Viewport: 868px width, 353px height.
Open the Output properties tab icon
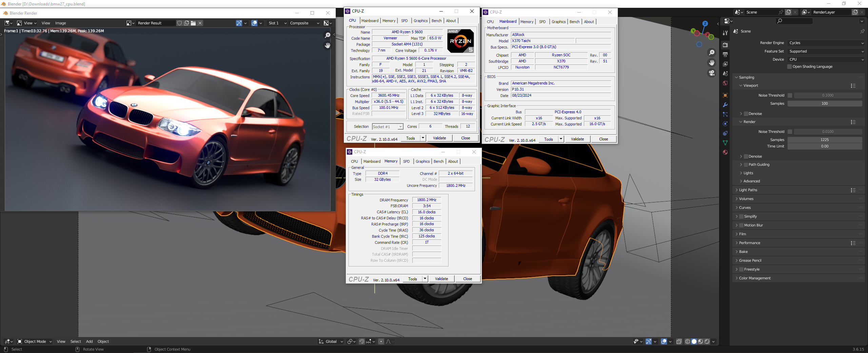click(x=725, y=54)
